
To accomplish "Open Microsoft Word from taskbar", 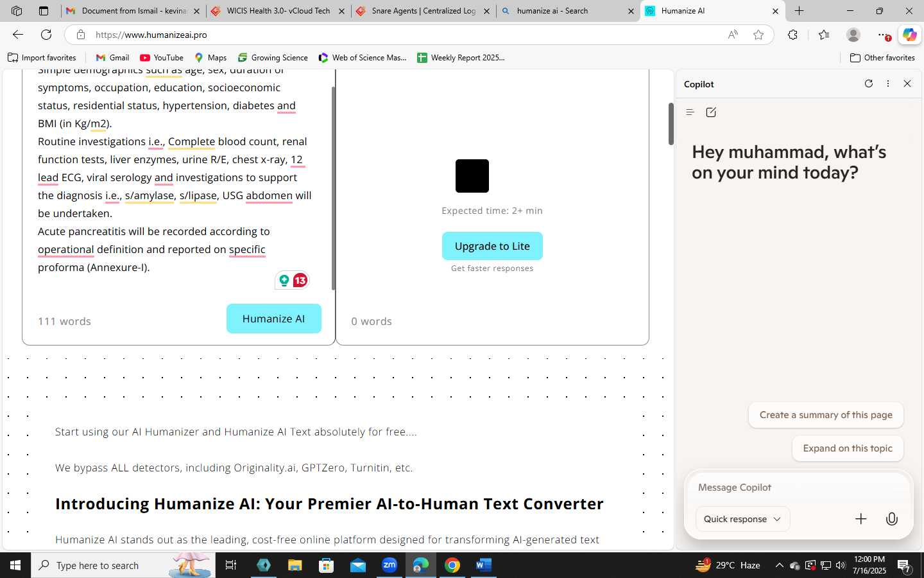I will (x=484, y=565).
